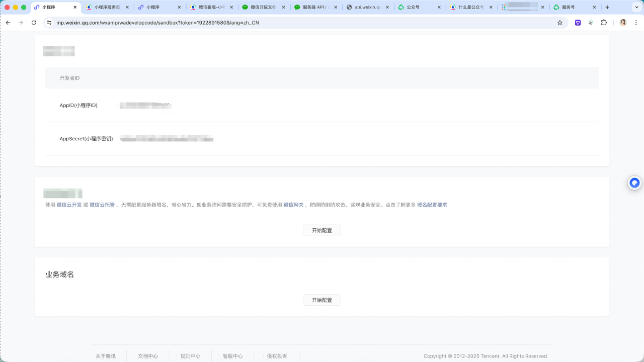
Task: Switch to the 公众号 tab
Action: pos(419,8)
